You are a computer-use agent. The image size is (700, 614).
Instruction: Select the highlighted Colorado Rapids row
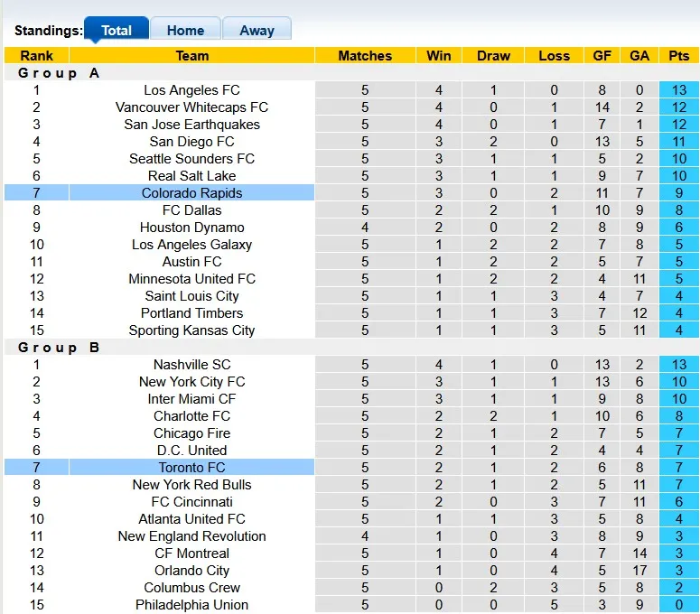coord(191,193)
